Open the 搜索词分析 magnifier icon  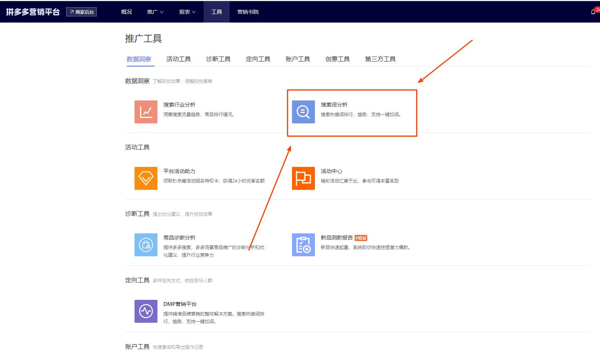[303, 112]
